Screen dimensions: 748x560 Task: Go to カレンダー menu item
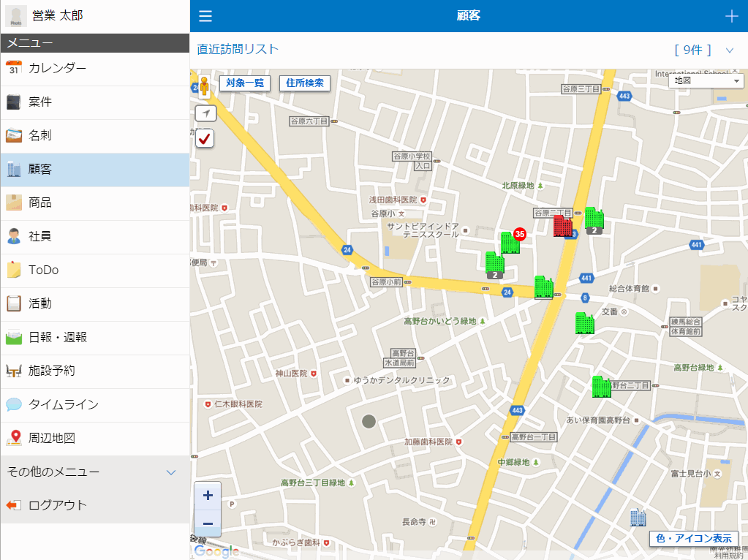tap(95, 69)
